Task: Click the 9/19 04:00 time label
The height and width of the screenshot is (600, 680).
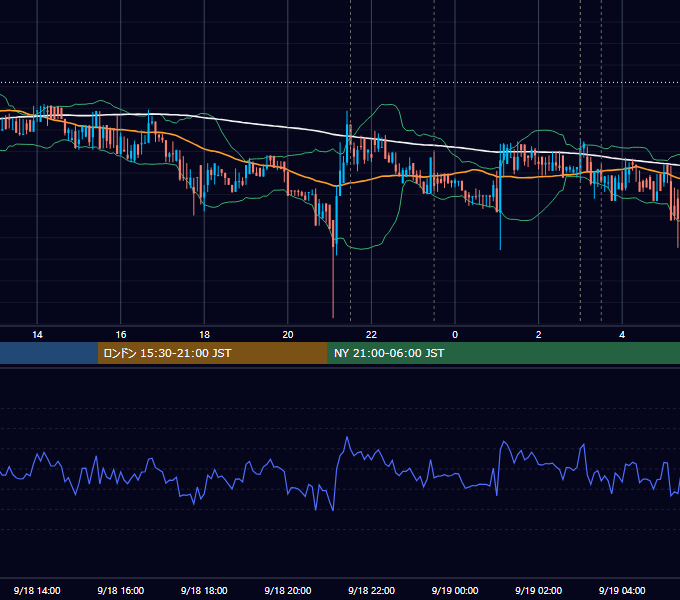Action: pos(622,590)
